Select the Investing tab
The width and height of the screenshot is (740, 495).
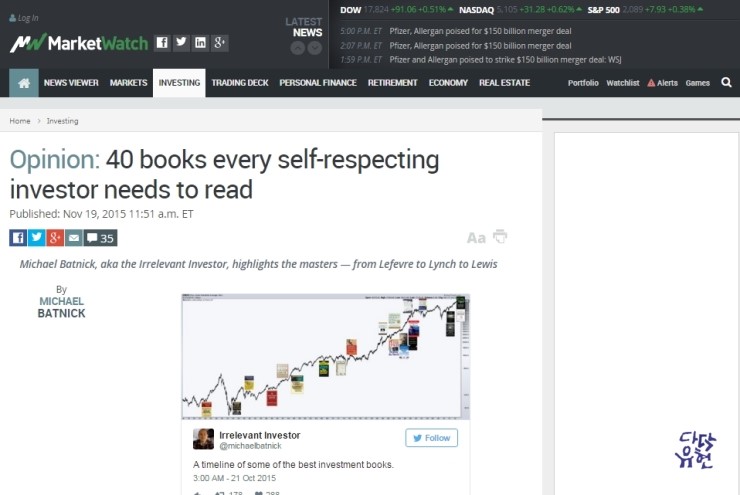pyautogui.click(x=179, y=83)
